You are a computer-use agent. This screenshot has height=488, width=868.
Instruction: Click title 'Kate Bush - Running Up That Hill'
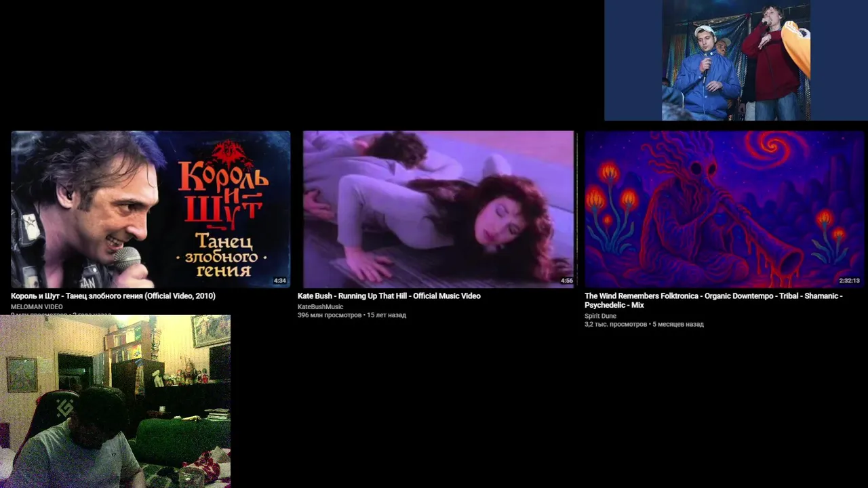389,296
